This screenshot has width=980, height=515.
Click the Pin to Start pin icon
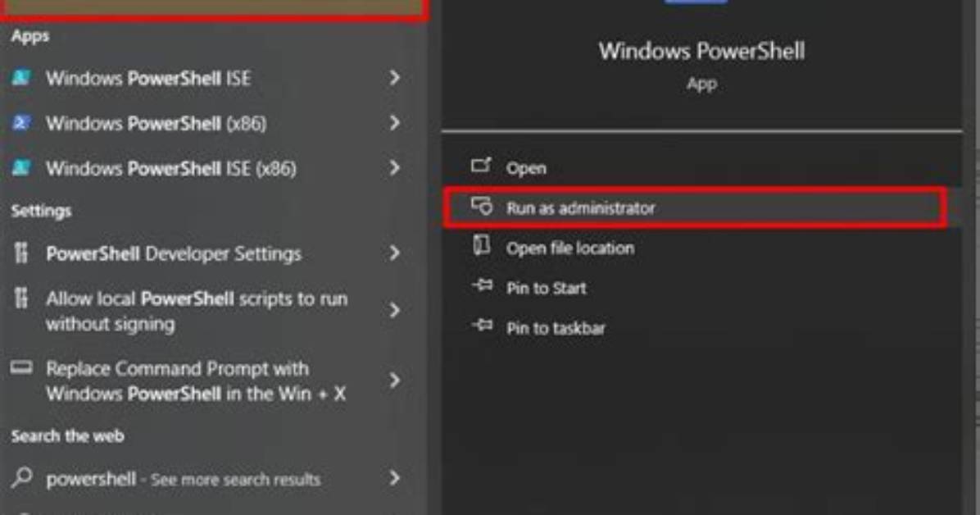tap(482, 286)
